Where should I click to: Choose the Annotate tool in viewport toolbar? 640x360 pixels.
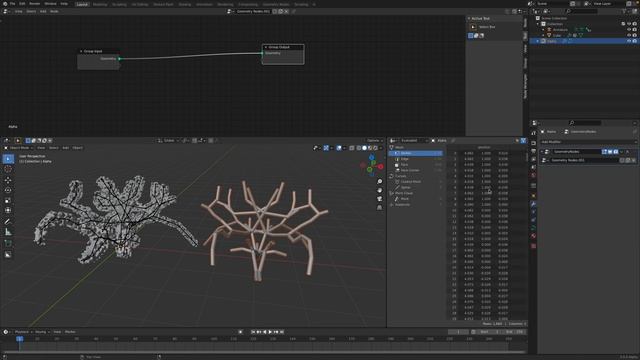[8, 222]
